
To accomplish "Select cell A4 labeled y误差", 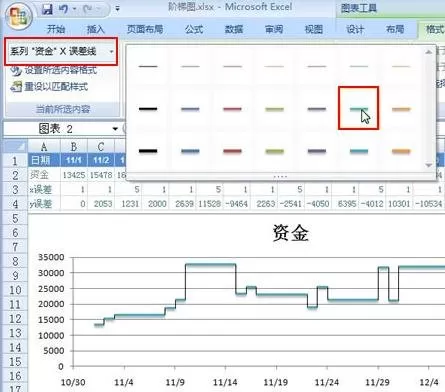I will [44, 203].
